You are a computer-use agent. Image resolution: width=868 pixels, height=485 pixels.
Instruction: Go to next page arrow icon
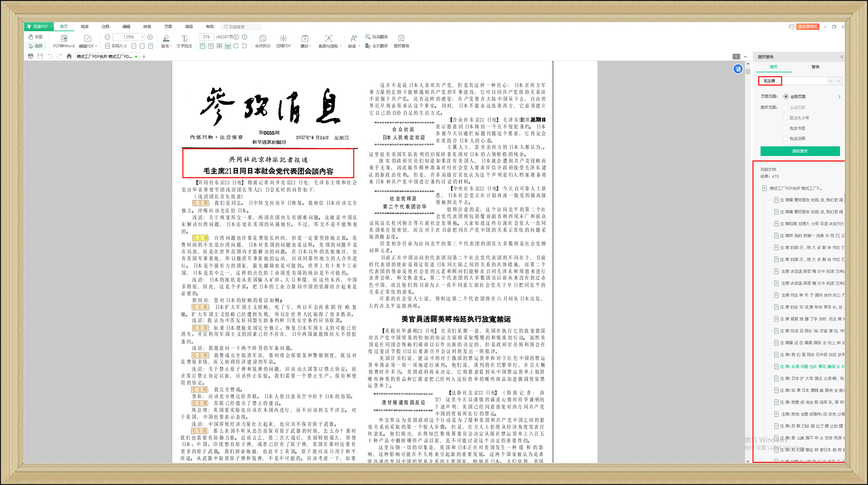click(245, 37)
